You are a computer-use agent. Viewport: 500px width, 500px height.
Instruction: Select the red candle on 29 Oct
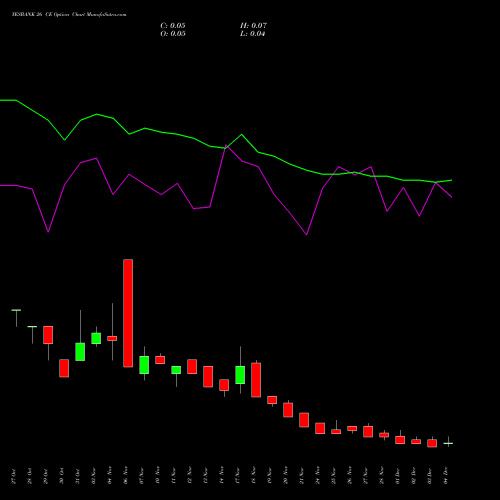(x=48, y=335)
